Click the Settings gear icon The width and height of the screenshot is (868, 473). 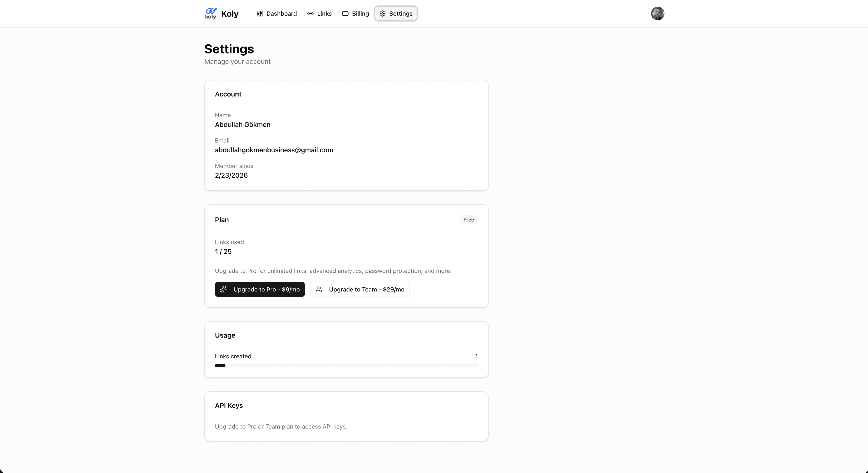pos(382,14)
